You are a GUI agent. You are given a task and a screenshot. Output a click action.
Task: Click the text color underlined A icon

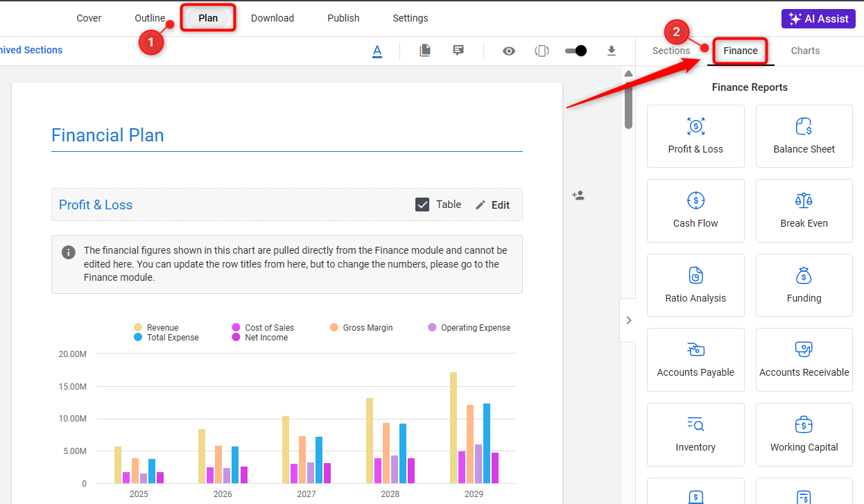tap(377, 51)
